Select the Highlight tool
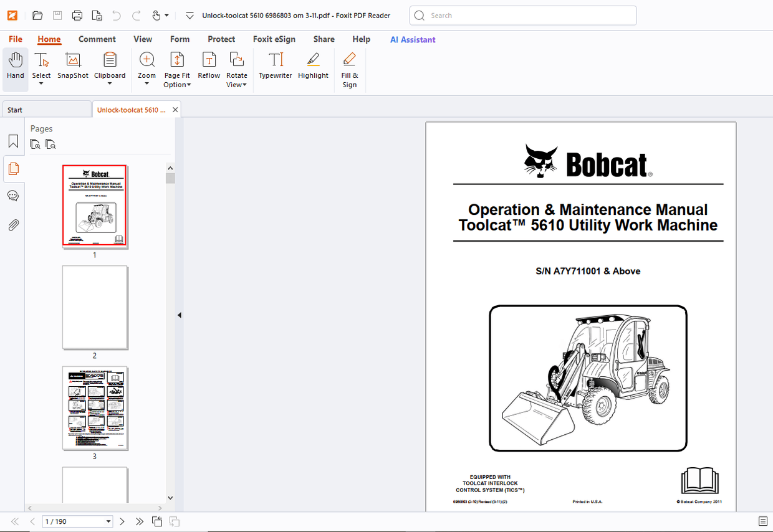 [x=312, y=67]
